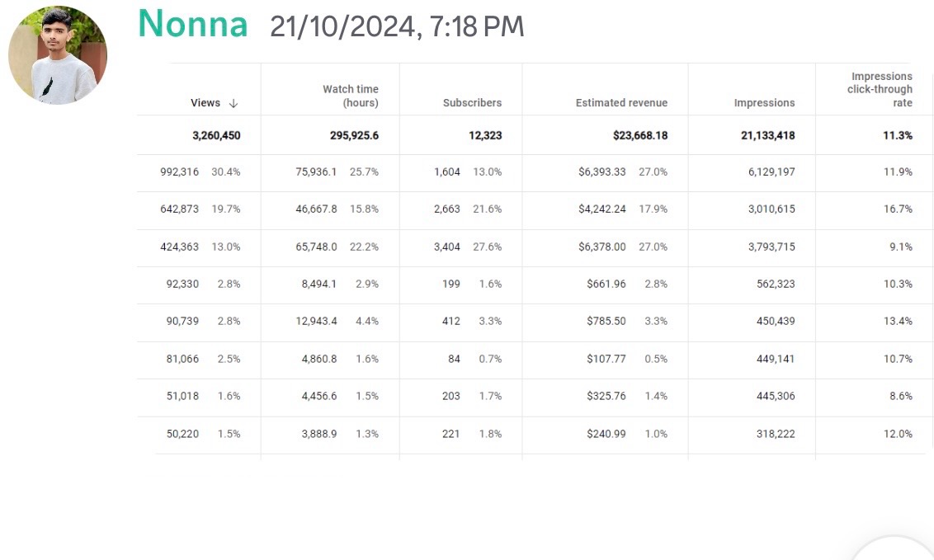Viewport: 934px width, 560px height.
Task: Select the row with 642,873 views
Action: coord(535,210)
